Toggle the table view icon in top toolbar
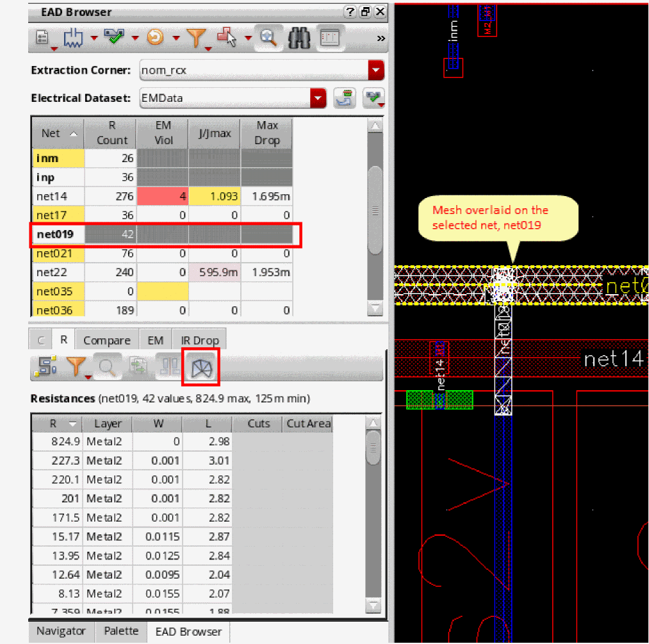The width and height of the screenshot is (649, 644). click(329, 38)
